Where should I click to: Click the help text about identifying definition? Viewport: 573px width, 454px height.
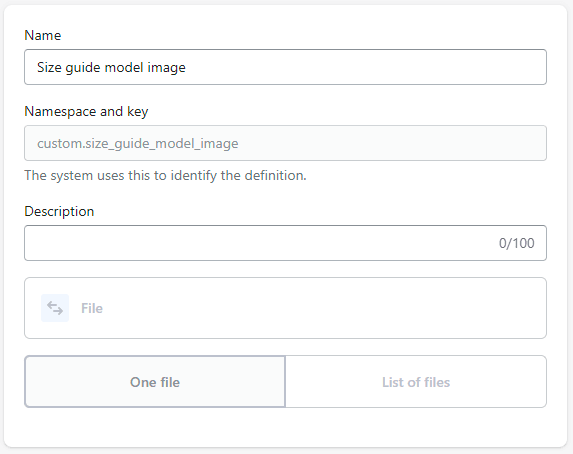[165, 175]
